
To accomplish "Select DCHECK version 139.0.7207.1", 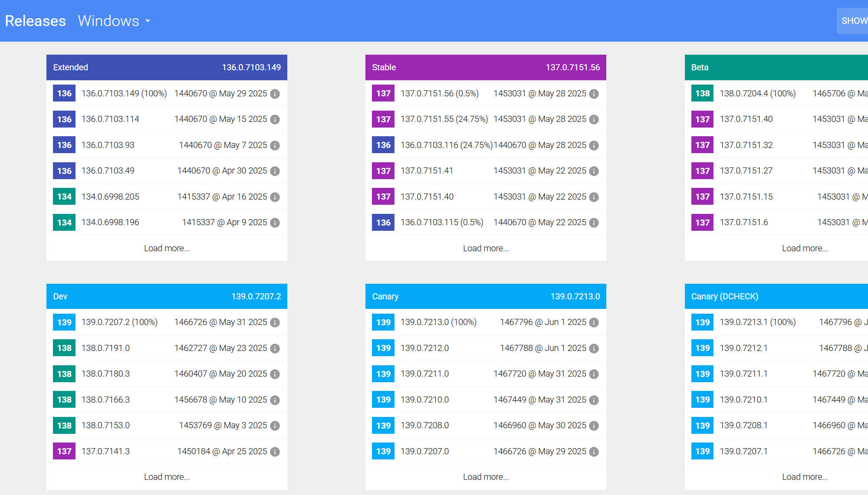I will pos(743,451).
